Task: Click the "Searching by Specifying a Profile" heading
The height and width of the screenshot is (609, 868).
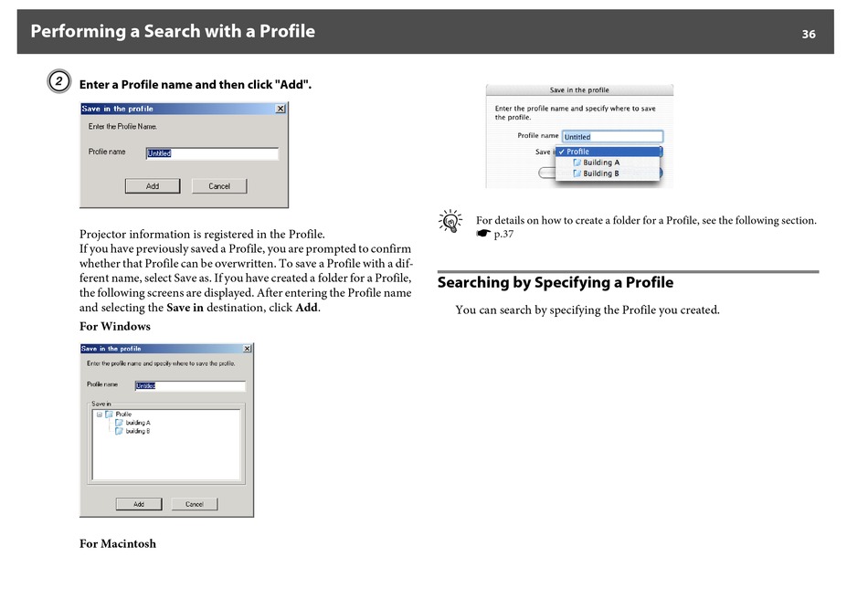Action: pos(556,283)
